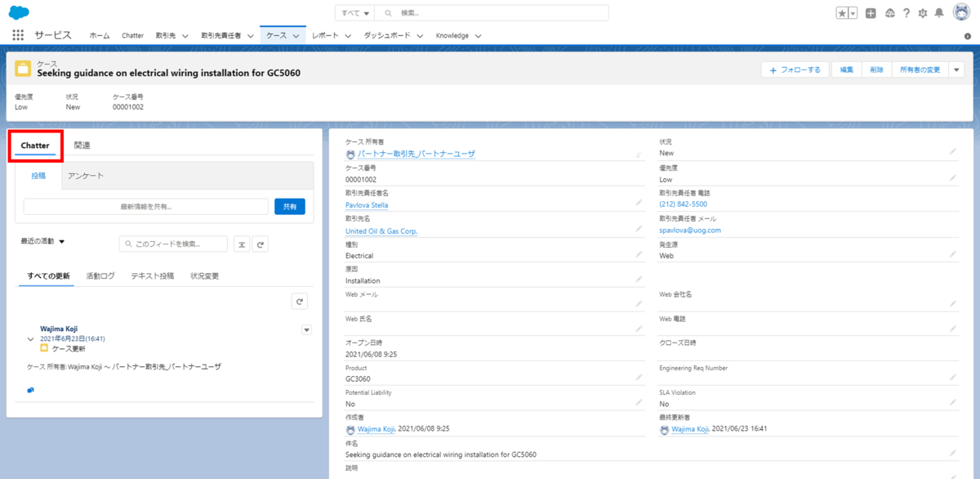980x479 pixels.
Task: Switch to the 状況変更 feed filter
Action: click(x=204, y=276)
